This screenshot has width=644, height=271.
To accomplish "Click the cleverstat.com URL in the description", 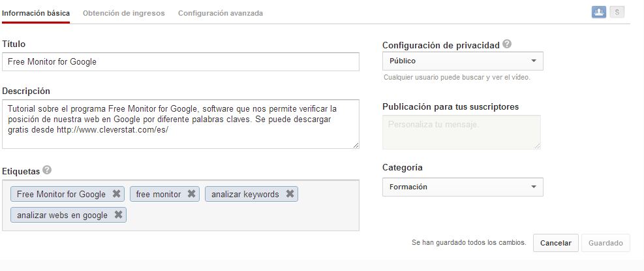I will click(112, 129).
